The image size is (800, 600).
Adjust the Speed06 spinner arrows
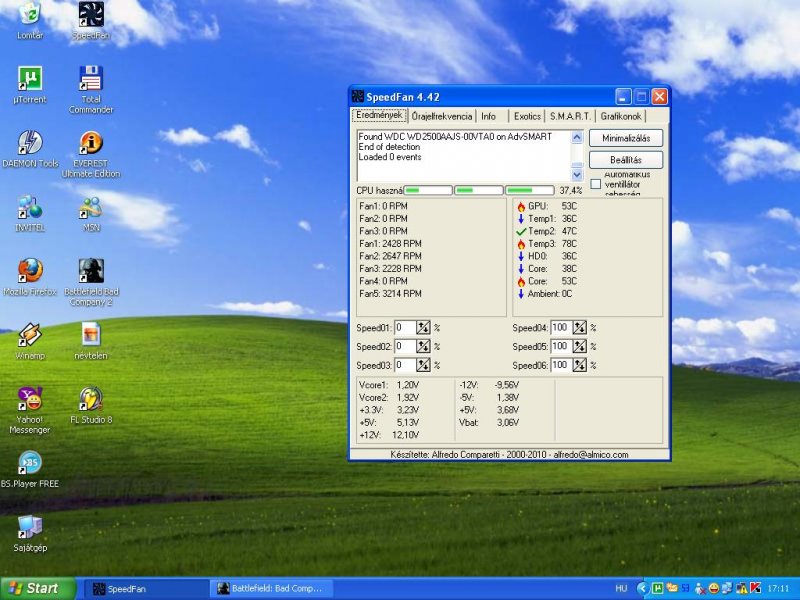(579, 365)
